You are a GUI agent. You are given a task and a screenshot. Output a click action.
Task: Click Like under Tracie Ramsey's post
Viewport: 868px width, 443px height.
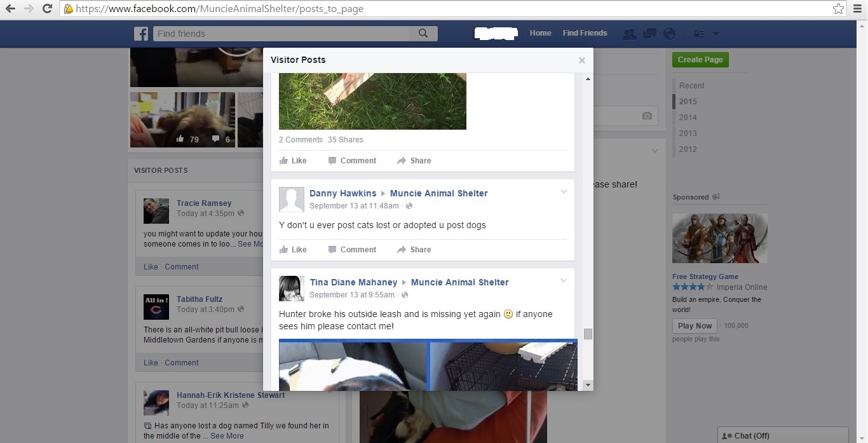151,267
